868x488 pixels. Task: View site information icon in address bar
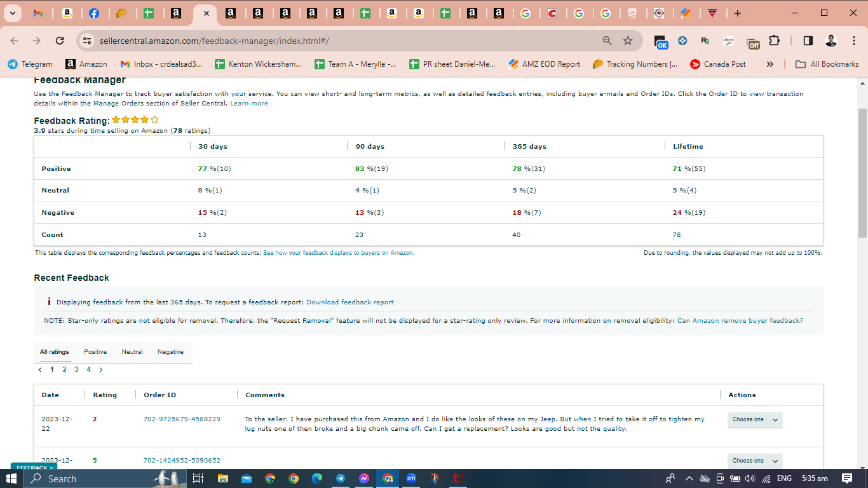(x=87, y=41)
